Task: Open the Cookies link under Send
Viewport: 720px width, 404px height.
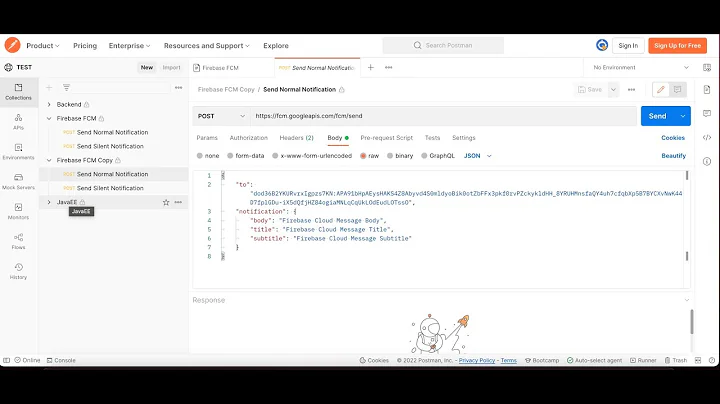Action: pos(673,138)
